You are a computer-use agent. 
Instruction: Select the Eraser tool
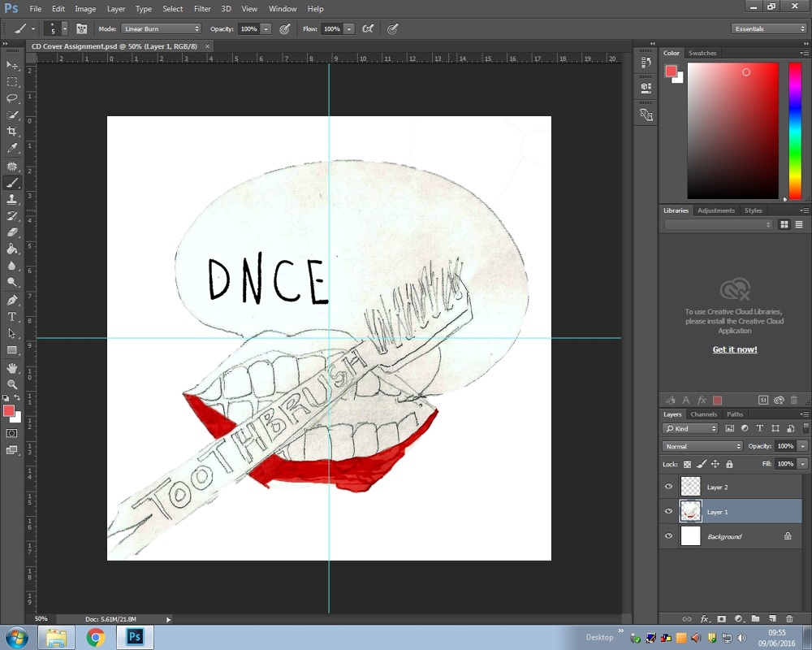[x=12, y=232]
